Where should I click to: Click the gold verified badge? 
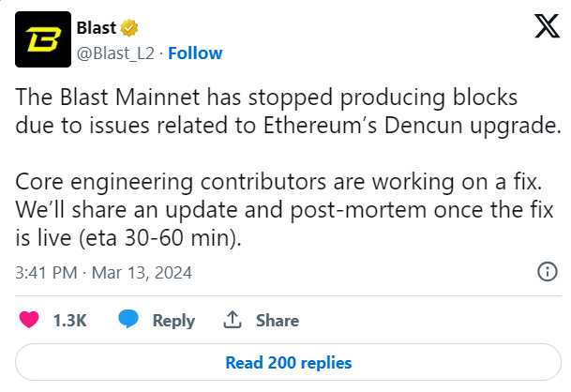point(129,28)
